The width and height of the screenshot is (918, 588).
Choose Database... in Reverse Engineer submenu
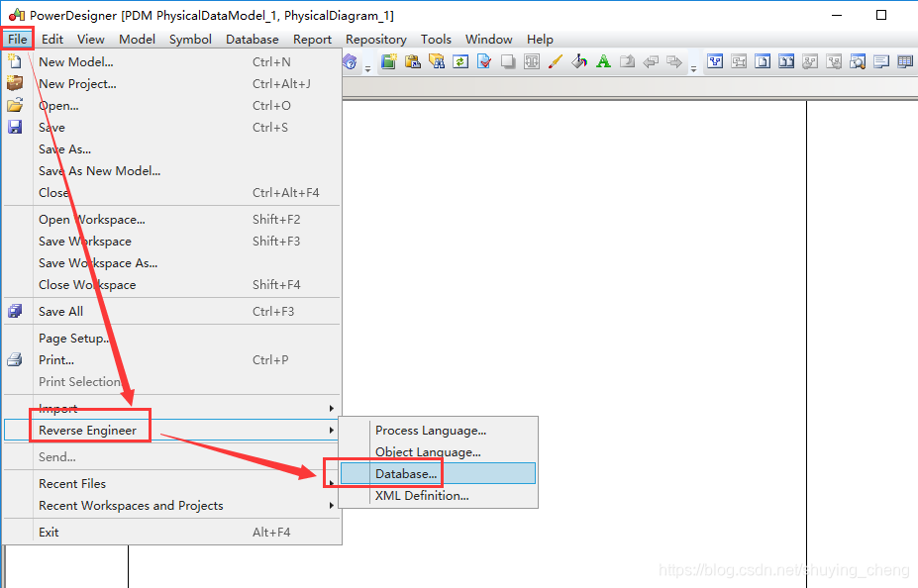[x=438, y=473]
